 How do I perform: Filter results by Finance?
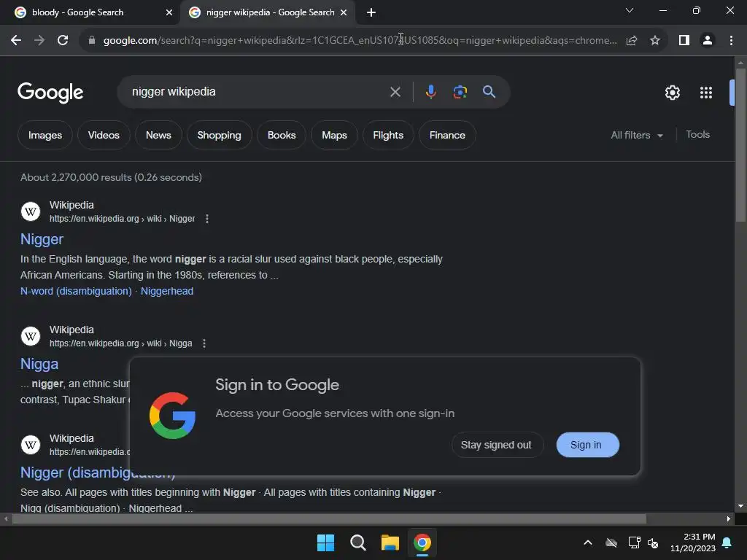pyautogui.click(x=447, y=135)
